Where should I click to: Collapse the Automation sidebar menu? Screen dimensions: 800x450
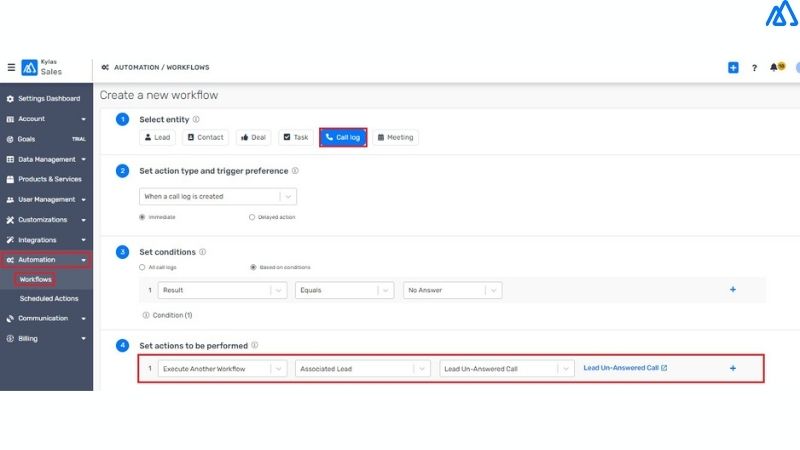click(x=83, y=260)
